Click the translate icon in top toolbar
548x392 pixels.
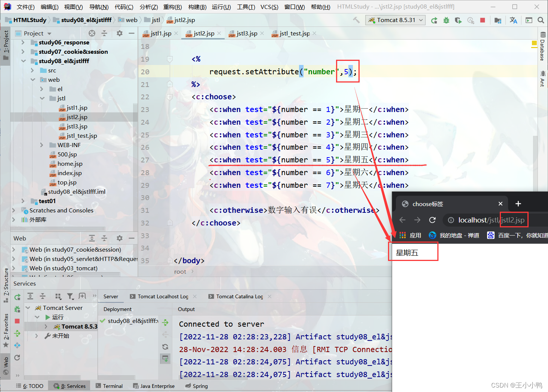tap(513, 20)
